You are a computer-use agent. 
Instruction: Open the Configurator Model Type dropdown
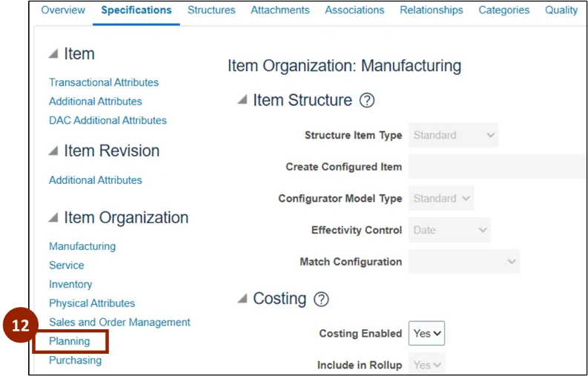(441, 199)
